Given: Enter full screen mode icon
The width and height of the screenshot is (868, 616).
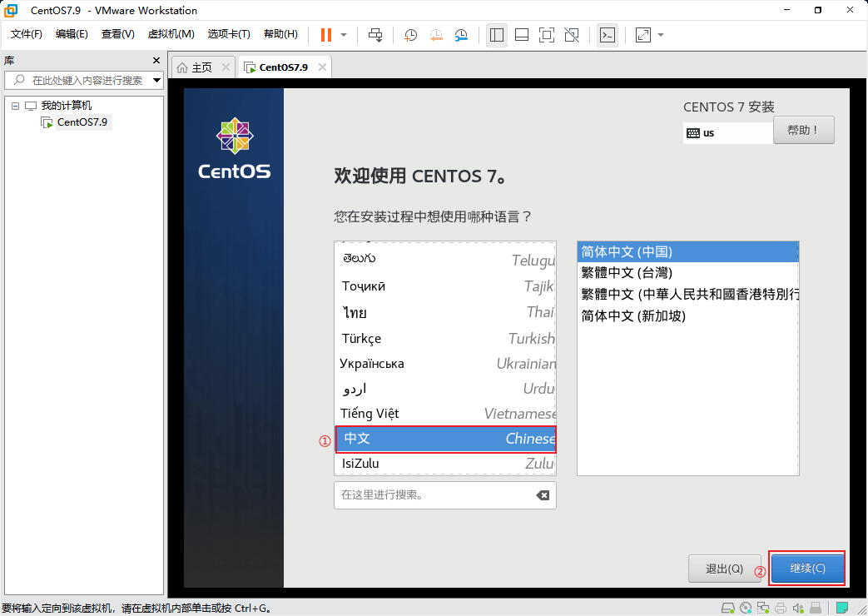Looking at the screenshot, I should pos(547,35).
